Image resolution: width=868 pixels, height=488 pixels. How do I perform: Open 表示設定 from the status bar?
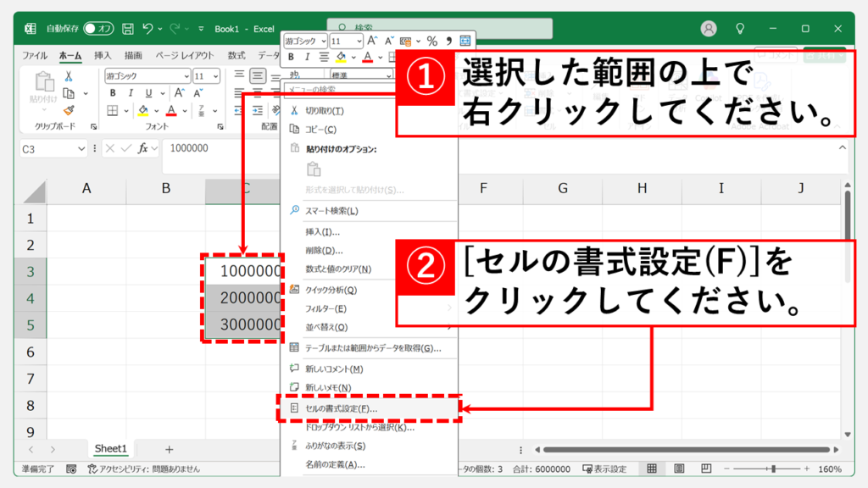(x=604, y=469)
